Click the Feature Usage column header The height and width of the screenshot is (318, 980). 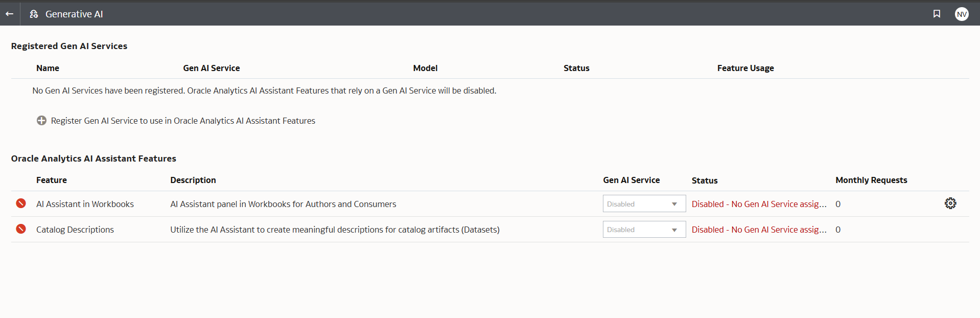[745, 68]
